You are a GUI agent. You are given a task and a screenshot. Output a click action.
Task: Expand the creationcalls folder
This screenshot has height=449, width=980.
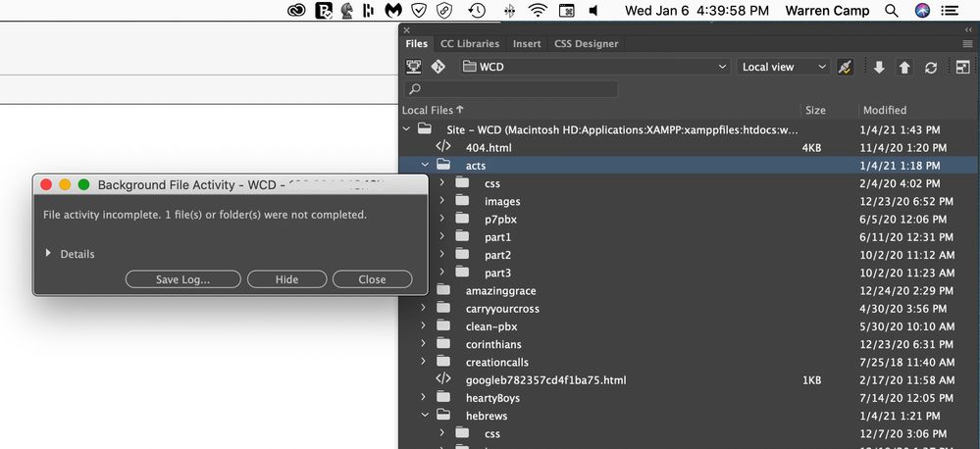pyautogui.click(x=423, y=362)
